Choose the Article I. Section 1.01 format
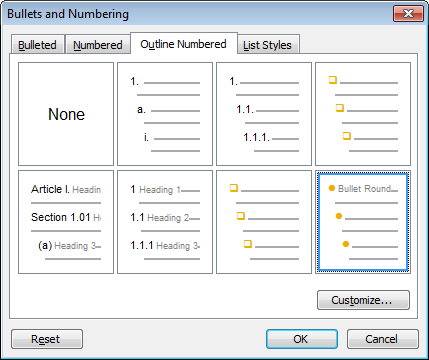The image size is (429, 360). [66, 222]
